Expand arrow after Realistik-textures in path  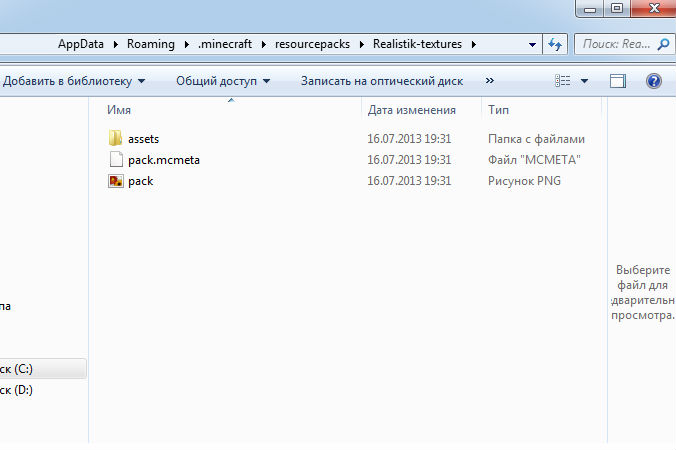pyautogui.click(x=474, y=44)
